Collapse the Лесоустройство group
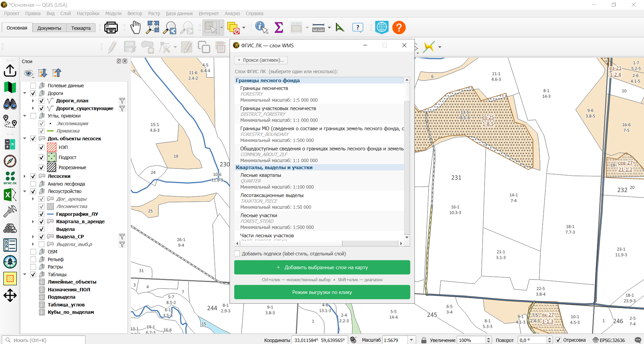 click(25, 191)
